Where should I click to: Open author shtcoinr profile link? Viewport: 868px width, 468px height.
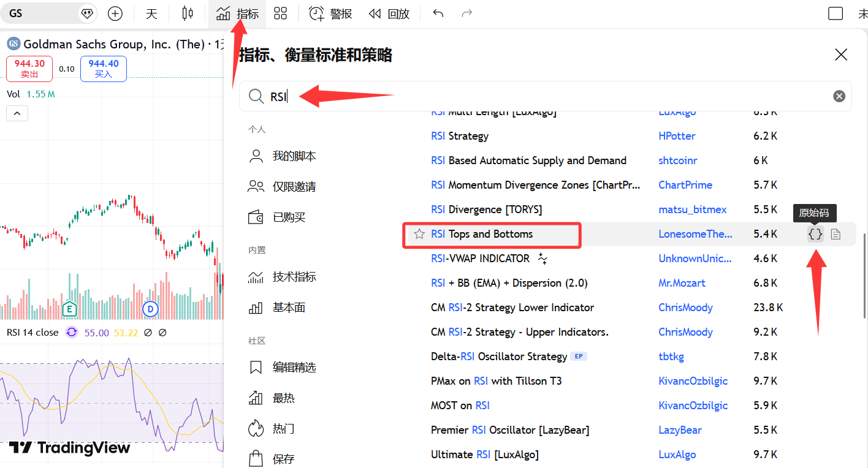(677, 160)
